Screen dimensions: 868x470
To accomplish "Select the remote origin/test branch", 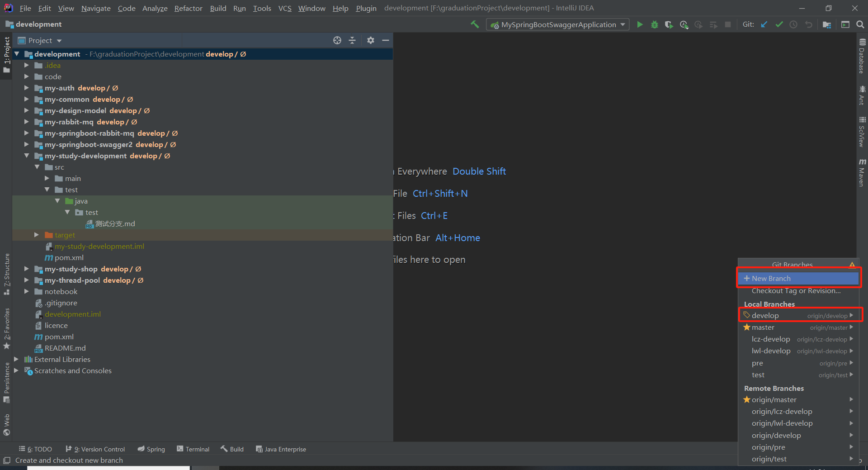I will (798, 459).
